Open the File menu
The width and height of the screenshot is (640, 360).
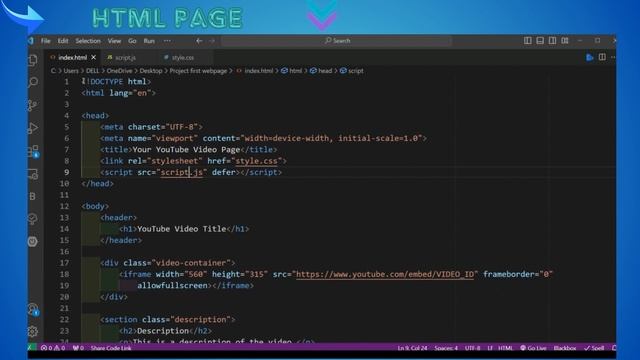[45, 41]
